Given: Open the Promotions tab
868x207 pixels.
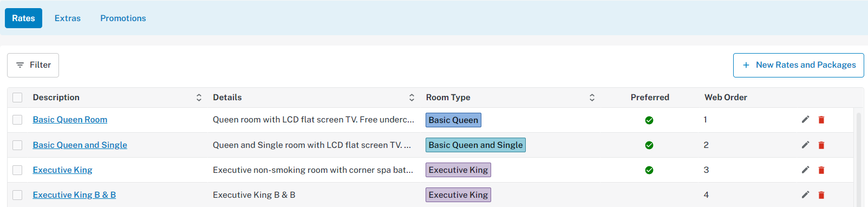Looking at the screenshot, I should point(123,18).
